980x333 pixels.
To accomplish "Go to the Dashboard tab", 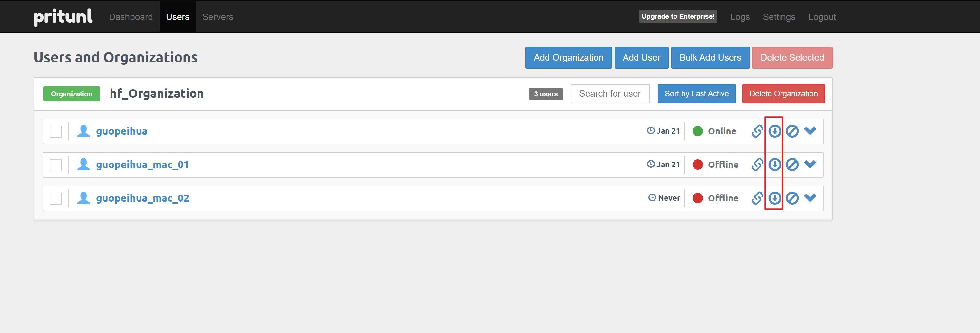I will (131, 17).
